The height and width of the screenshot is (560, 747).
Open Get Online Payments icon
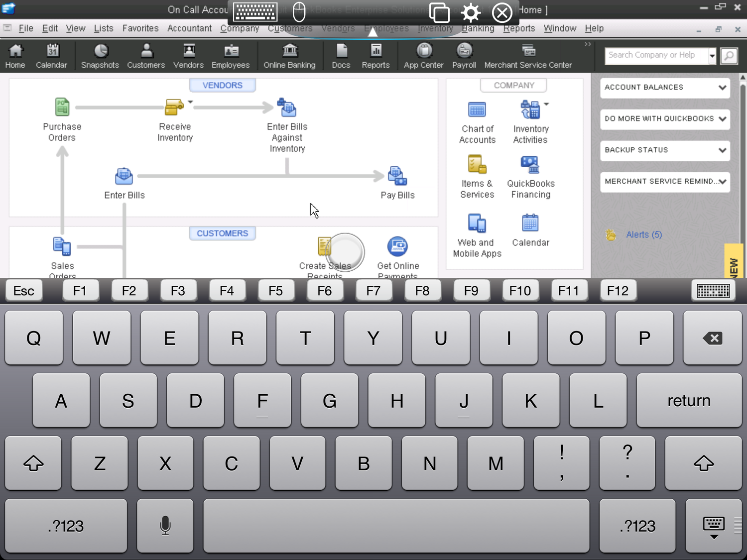pos(397,246)
